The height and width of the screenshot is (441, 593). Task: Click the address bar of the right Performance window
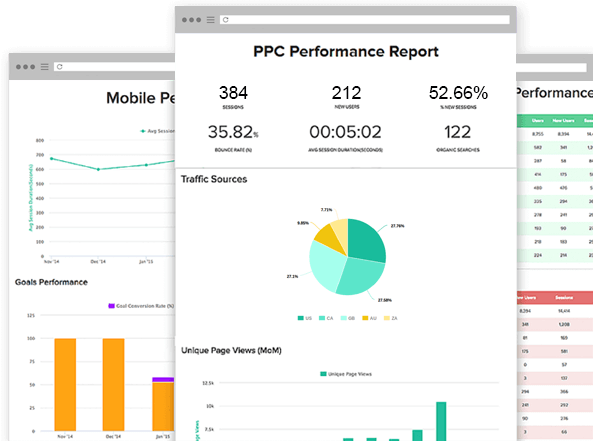point(551,67)
